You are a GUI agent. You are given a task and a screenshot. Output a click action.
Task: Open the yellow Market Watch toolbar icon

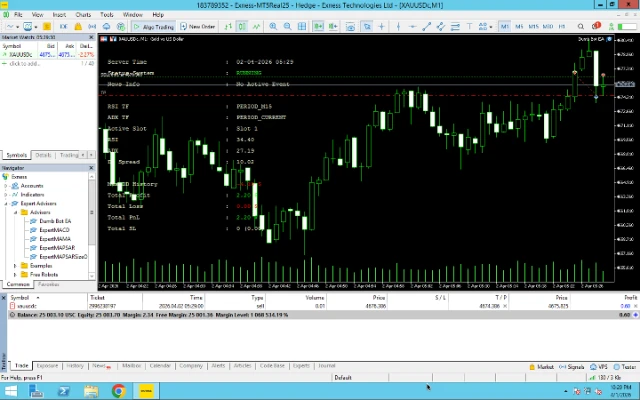coord(47,27)
